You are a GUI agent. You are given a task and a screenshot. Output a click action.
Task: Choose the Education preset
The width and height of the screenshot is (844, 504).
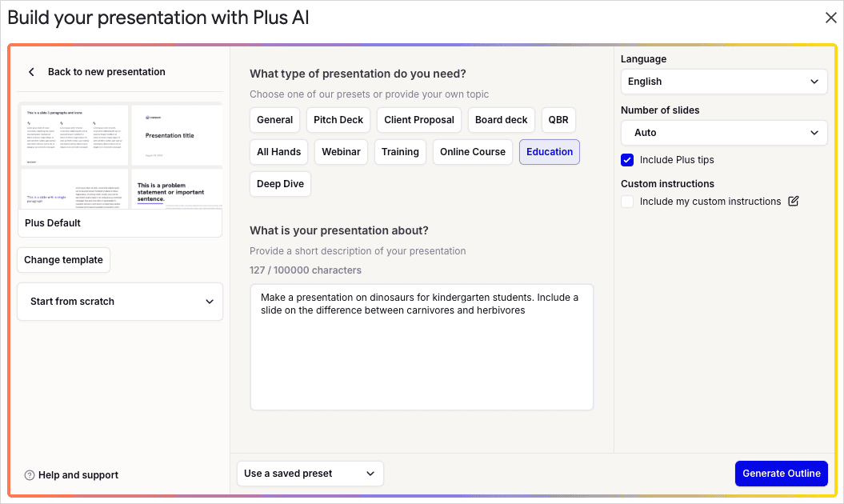(x=549, y=152)
